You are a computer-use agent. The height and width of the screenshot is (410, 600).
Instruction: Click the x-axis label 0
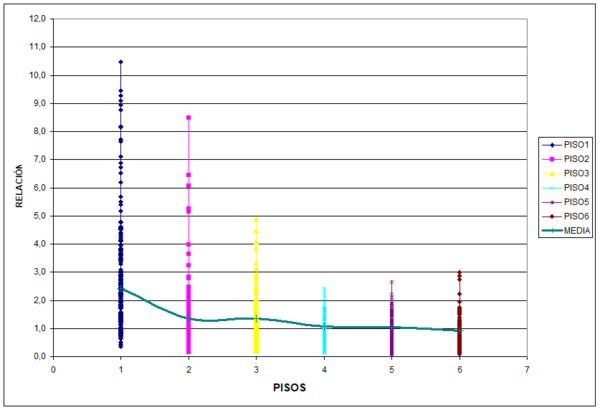54,369
